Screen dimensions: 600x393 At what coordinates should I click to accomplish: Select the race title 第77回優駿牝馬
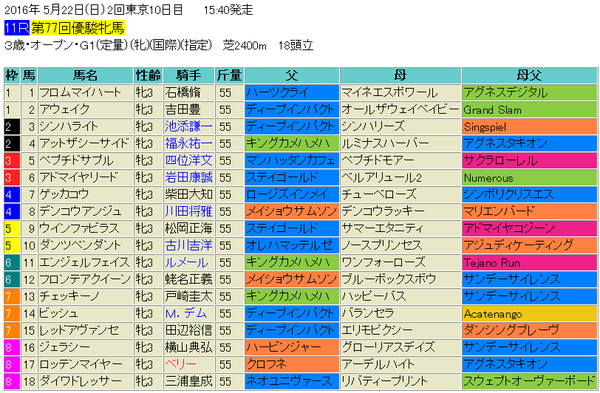tap(78, 28)
